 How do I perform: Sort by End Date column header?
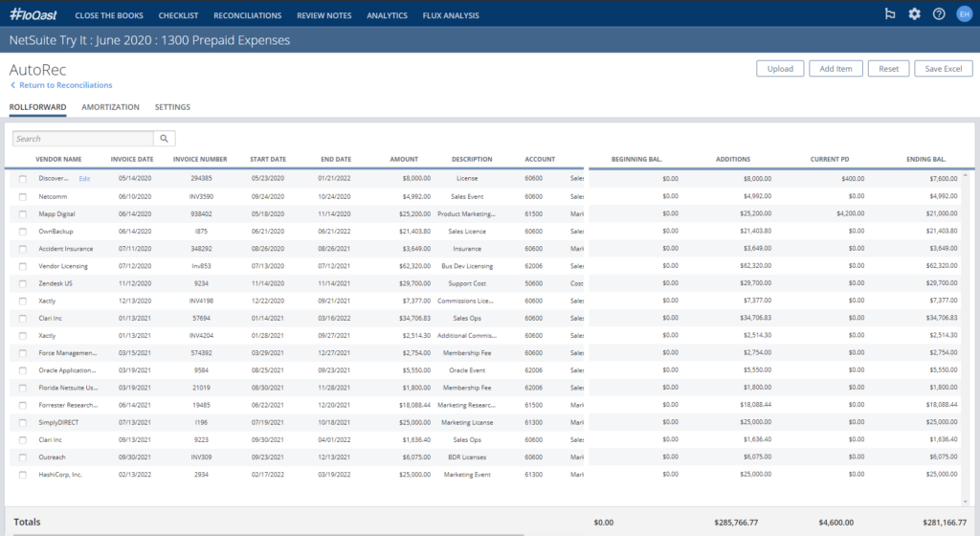(336, 159)
